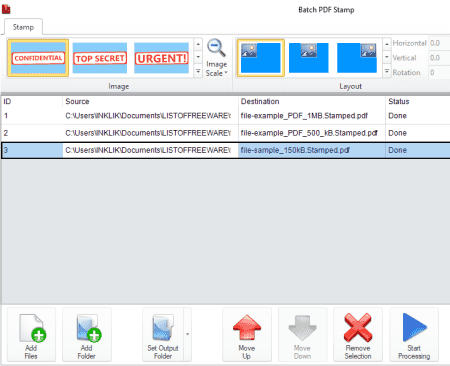450x366 pixels.
Task: Expand the layout gallery
Action: pyautogui.click(x=387, y=71)
